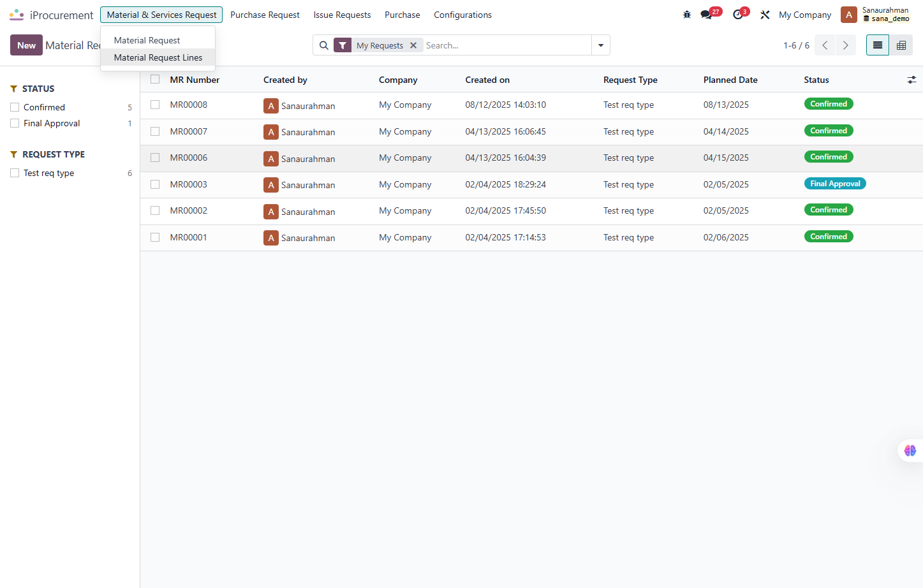Open the Issue Requests menu
The width and height of the screenshot is (923, 588).
tap(342, 15)
